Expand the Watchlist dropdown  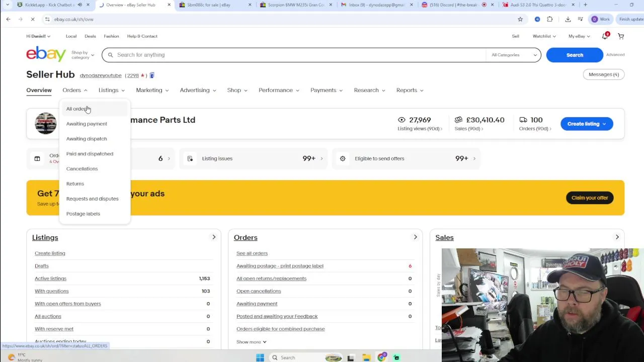[544, 36]
